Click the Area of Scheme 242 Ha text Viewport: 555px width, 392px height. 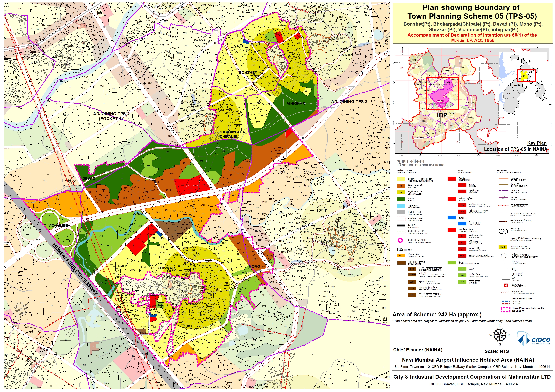tap(437, 315)
